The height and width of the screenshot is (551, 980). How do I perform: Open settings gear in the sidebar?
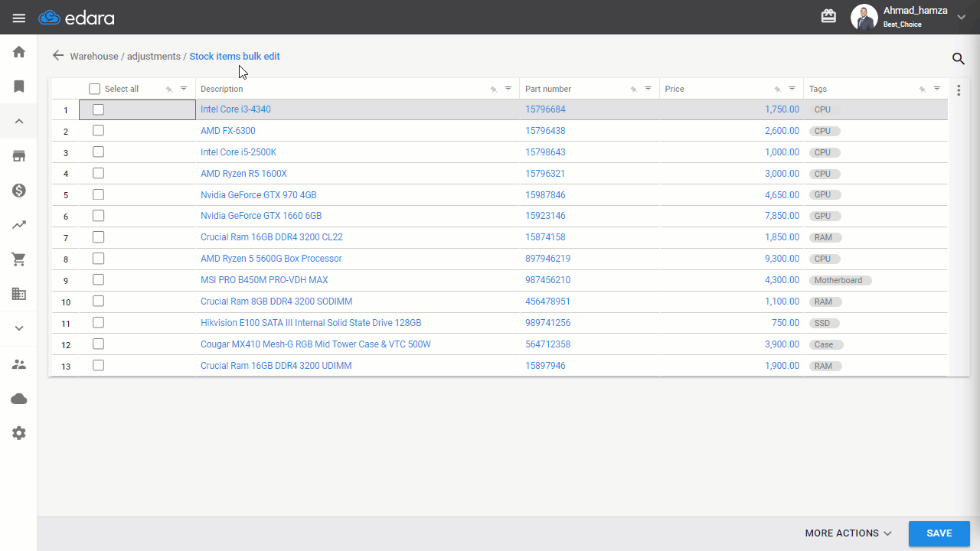pyautogui.click(x=19, y=433)
